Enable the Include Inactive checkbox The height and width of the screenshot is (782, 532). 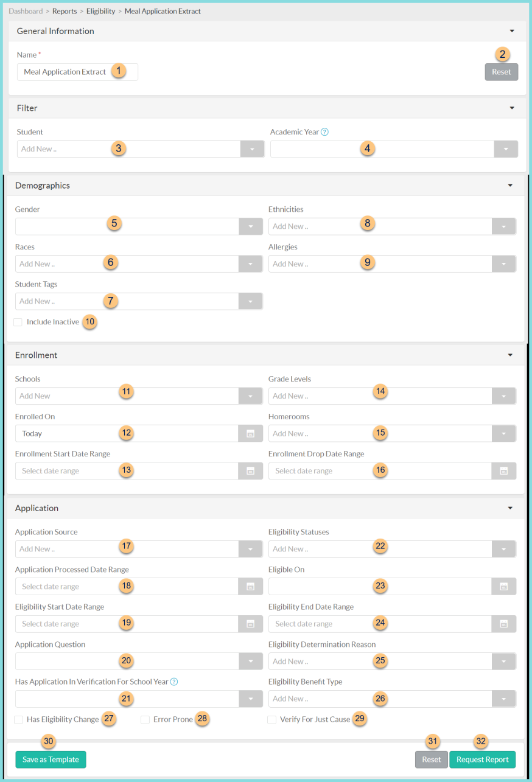click(x=18, y=321)
